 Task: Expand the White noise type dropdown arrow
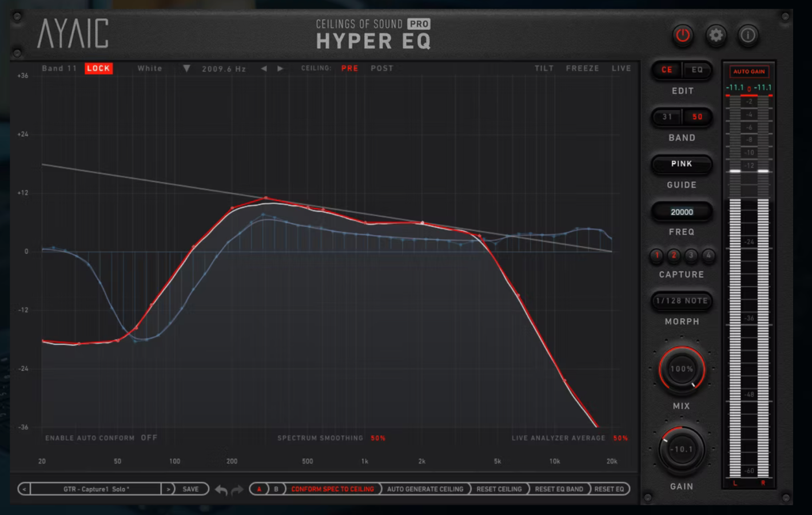point(186,69)
